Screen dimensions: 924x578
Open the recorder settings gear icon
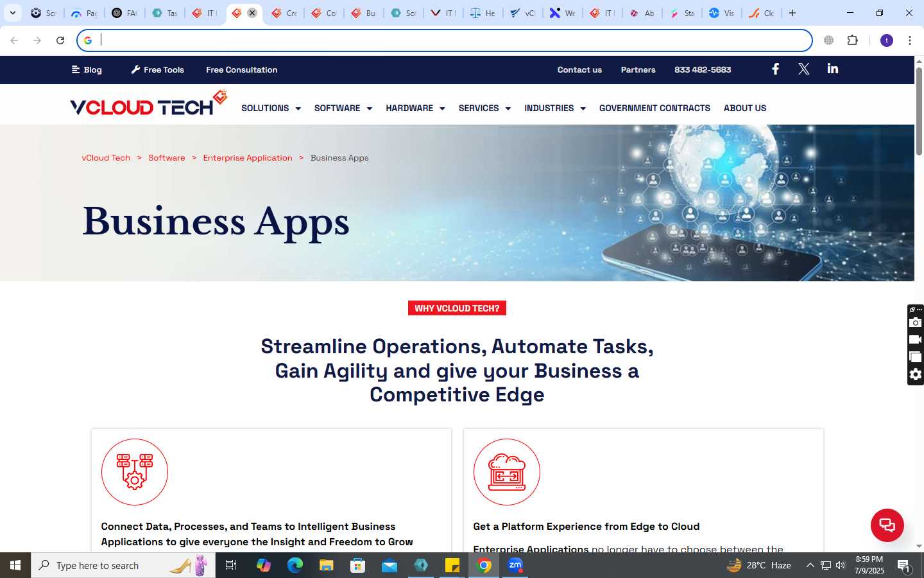tap(916, 374)
